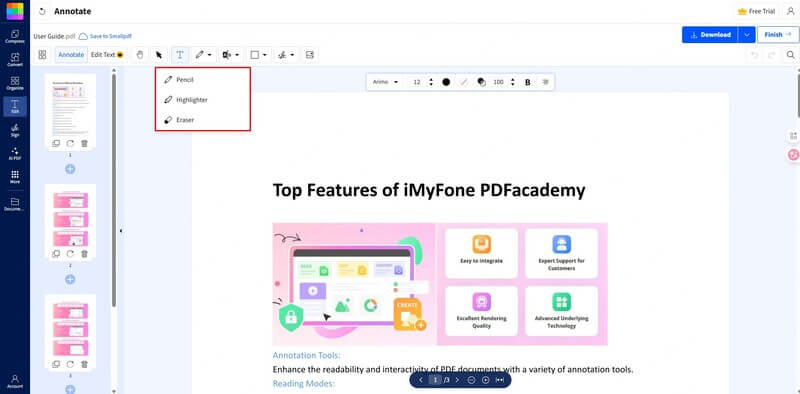Screen dimensions: 800x394
Task: Open the More tools grid in sidebar
Action: tap(15, 177)
